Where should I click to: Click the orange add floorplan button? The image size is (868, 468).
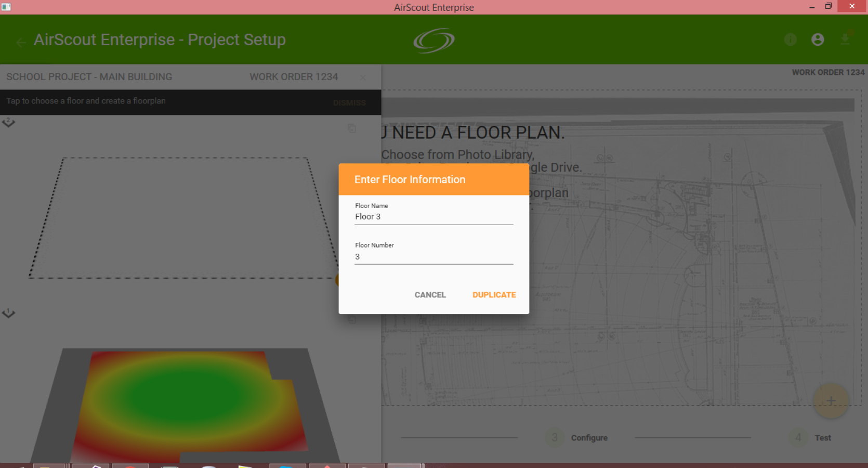click(831, 401)
